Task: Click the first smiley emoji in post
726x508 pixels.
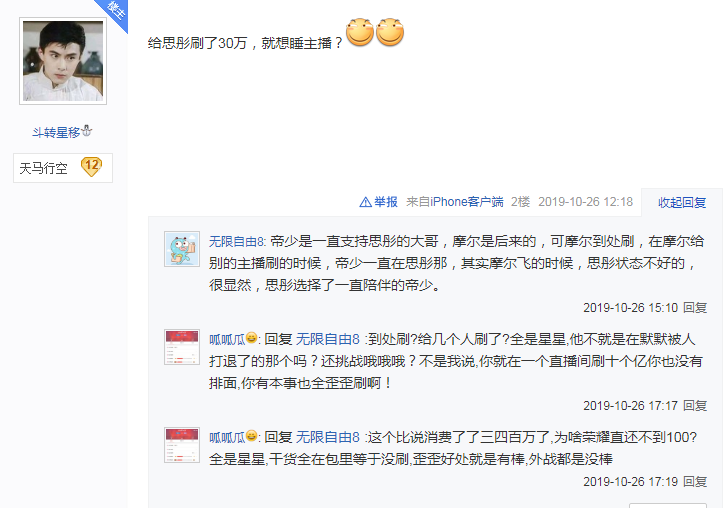Action: click(x=360, y=32)
